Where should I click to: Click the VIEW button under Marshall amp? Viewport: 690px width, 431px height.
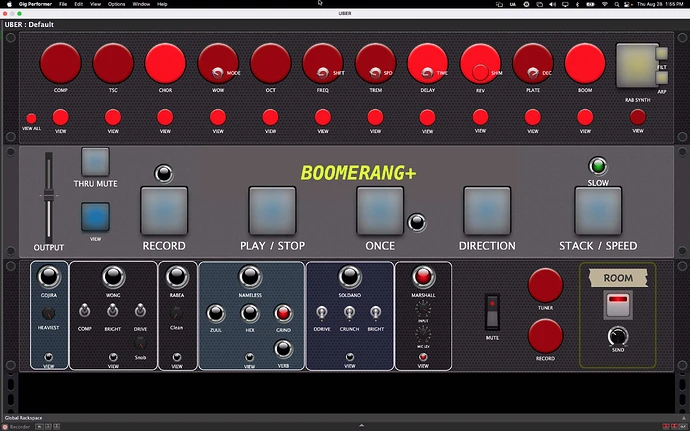423,355
